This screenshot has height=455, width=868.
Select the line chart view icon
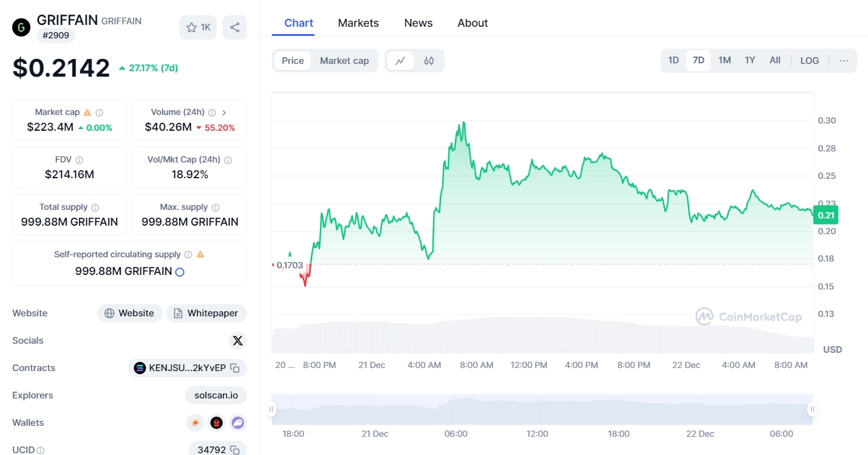click(x=400, y=60)
